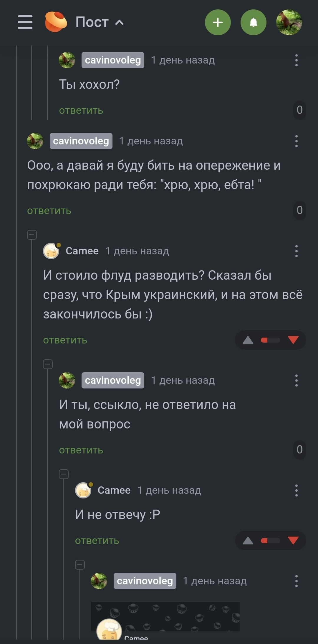The height and width of the screenshot is (644, 318).
Task: Click the rating bar on Camee's Crimea comment
Action: click(x=270, y=340)
